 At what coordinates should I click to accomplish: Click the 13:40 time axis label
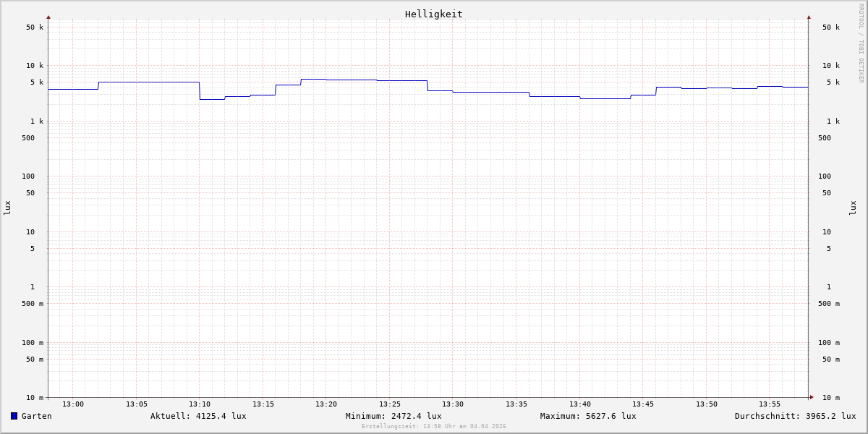[580, 404]
